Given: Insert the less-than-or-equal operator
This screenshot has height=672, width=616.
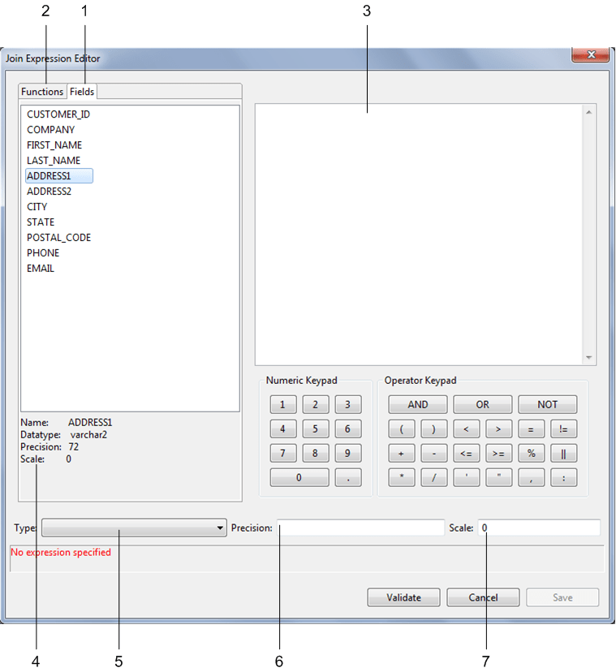Looking at the screenshot, I should (x=467, y=454).
